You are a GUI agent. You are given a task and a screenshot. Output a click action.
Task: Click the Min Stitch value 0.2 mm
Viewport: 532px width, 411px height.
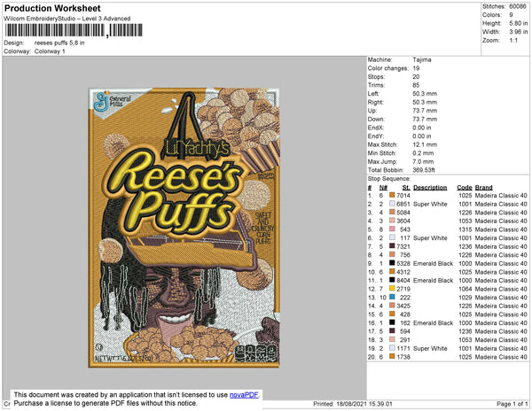(423, 153)
